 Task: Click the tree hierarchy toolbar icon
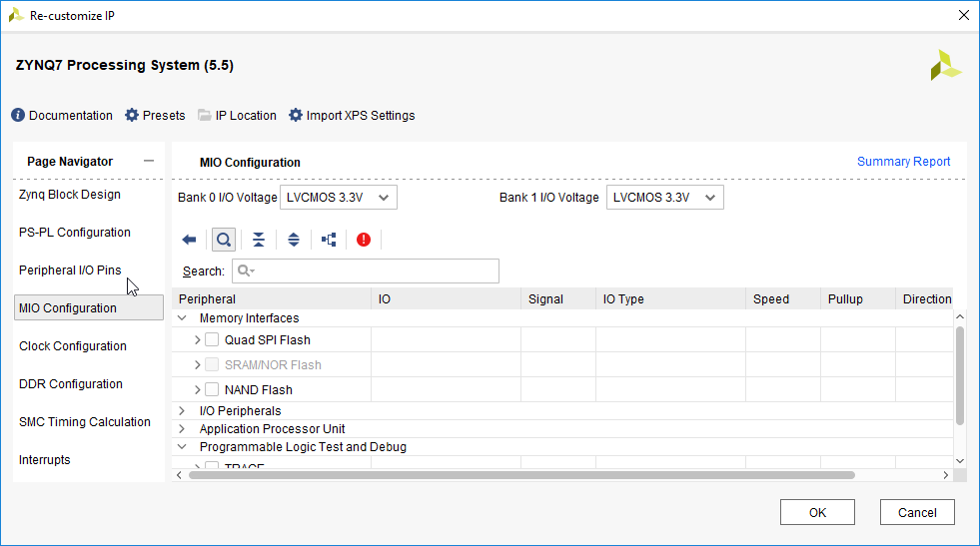tap(329, 240)
